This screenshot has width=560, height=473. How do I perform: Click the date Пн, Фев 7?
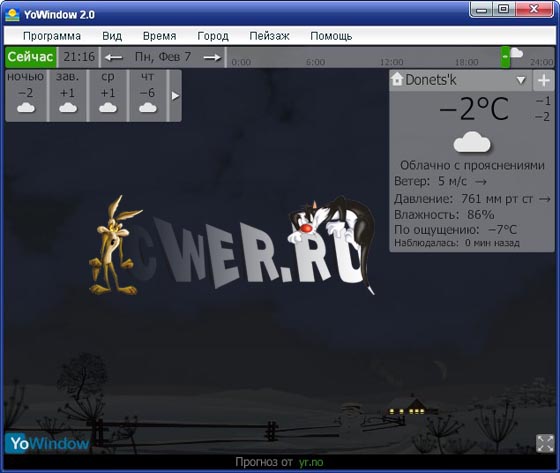tap(163, 57)
